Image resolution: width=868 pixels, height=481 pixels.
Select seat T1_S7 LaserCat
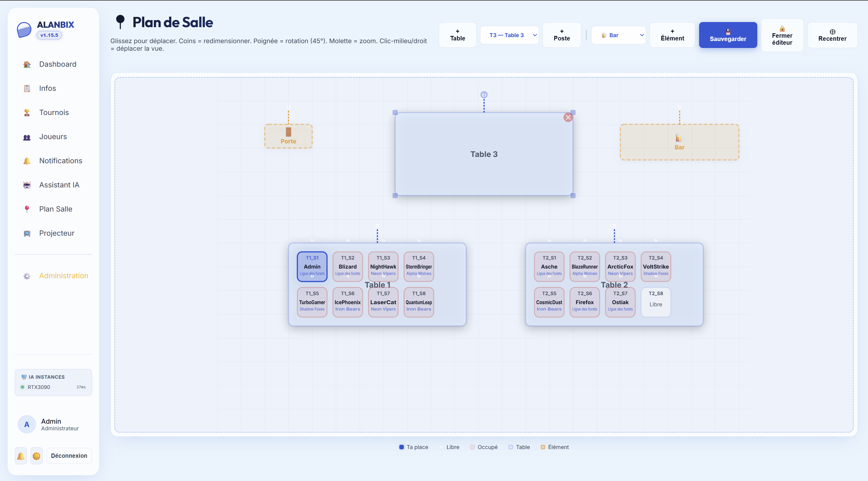pos(383,302)
